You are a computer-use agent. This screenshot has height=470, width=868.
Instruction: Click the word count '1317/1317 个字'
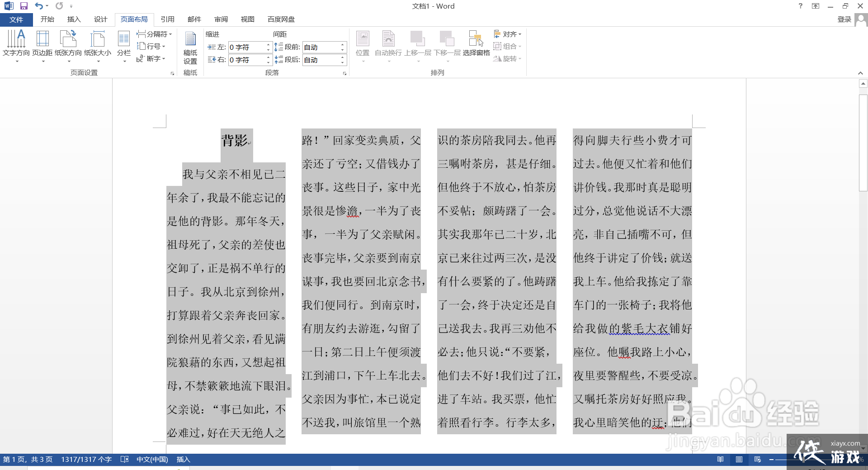(86, 459)
